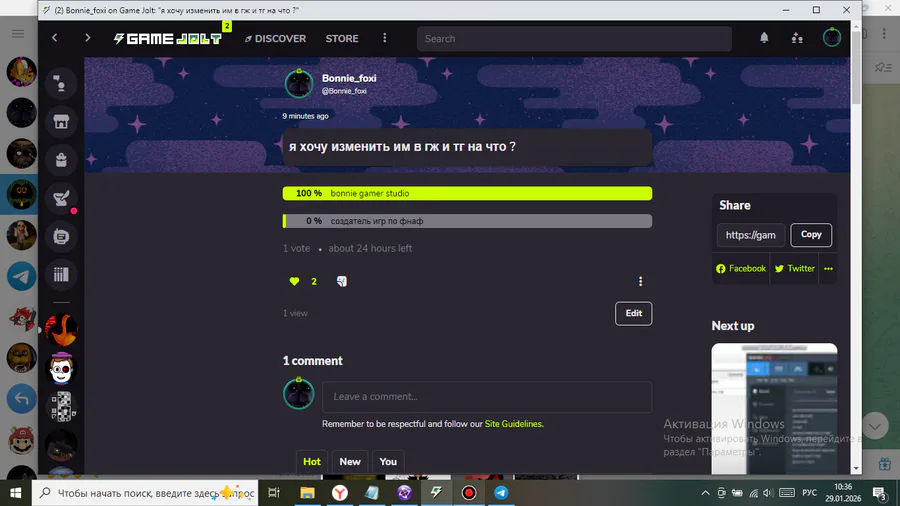Open the Telegram chat with blue reply-arrow avatar
The height and width of the screenshot is (506, 900).
pos(21,399)
